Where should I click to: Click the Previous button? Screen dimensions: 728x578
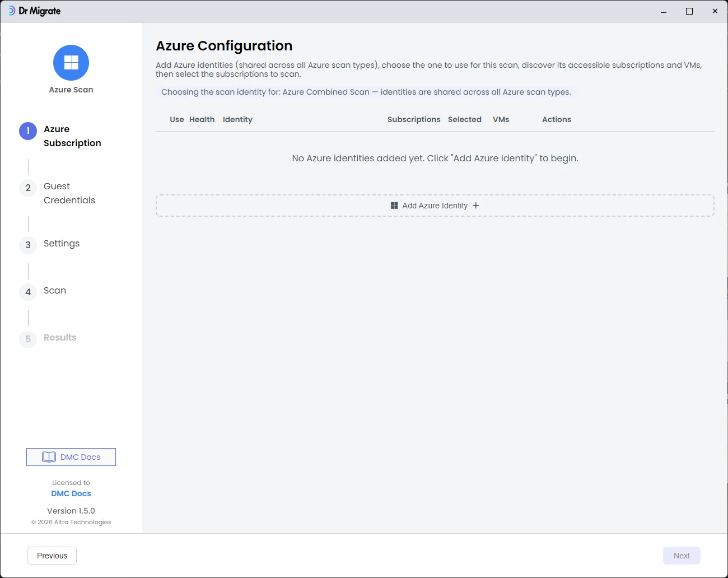pos(52,556)
